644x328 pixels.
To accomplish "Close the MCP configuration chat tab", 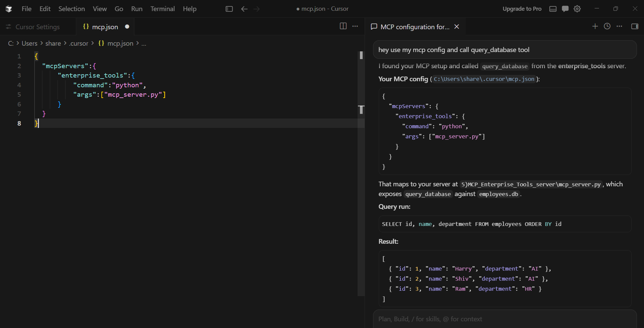I will (x=457, y=27).
